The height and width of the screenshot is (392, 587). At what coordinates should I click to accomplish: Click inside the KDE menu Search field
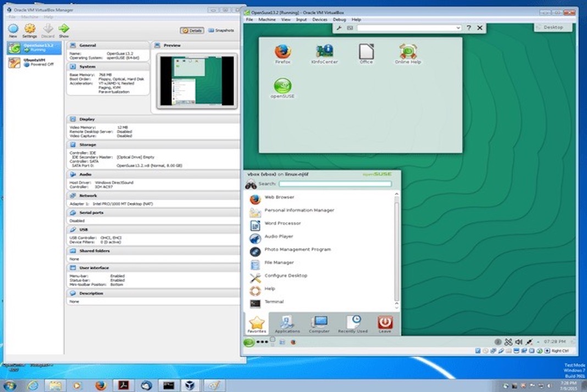(335, 183)
